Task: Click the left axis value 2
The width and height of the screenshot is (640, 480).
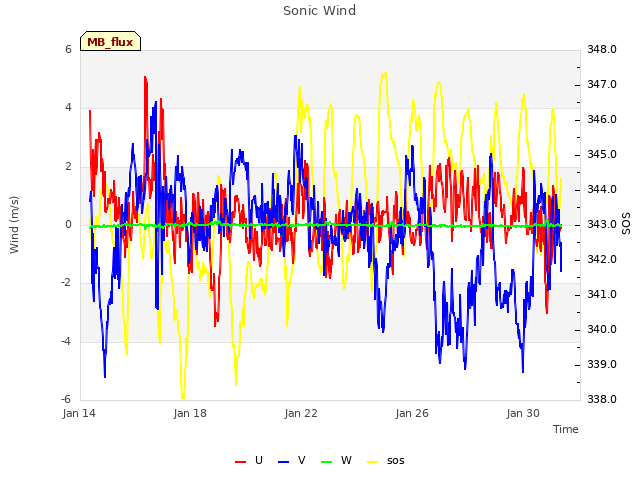Action: [x=68, y=166]
